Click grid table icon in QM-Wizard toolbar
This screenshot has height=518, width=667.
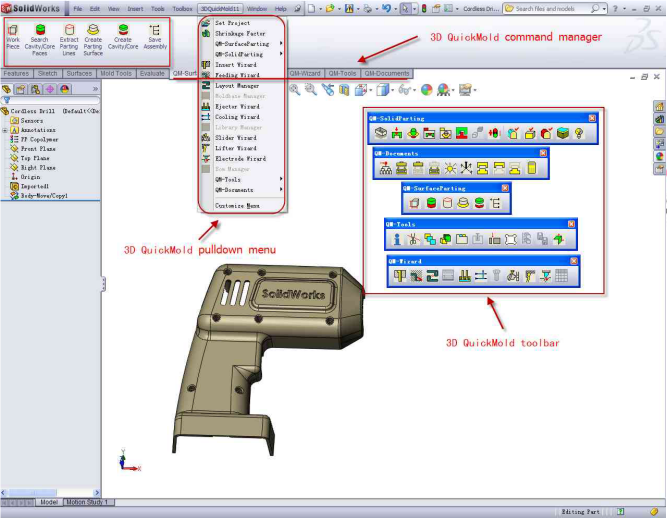tap(562, 276)
